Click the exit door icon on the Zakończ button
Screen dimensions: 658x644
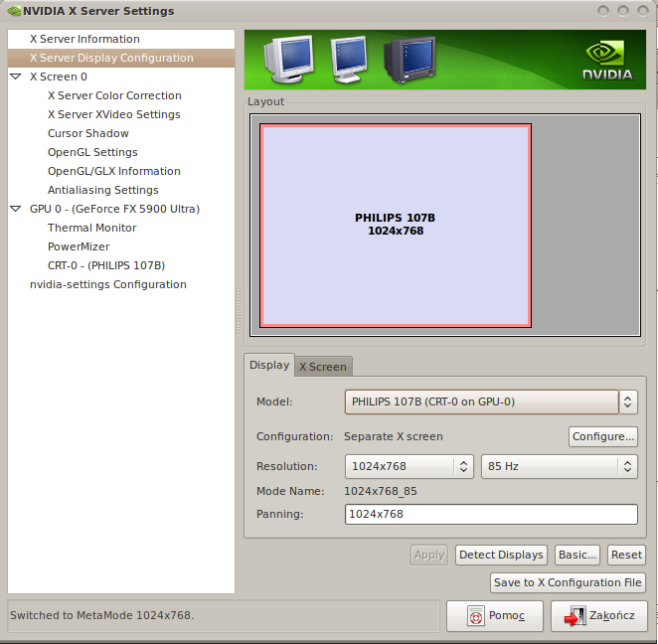575,616
